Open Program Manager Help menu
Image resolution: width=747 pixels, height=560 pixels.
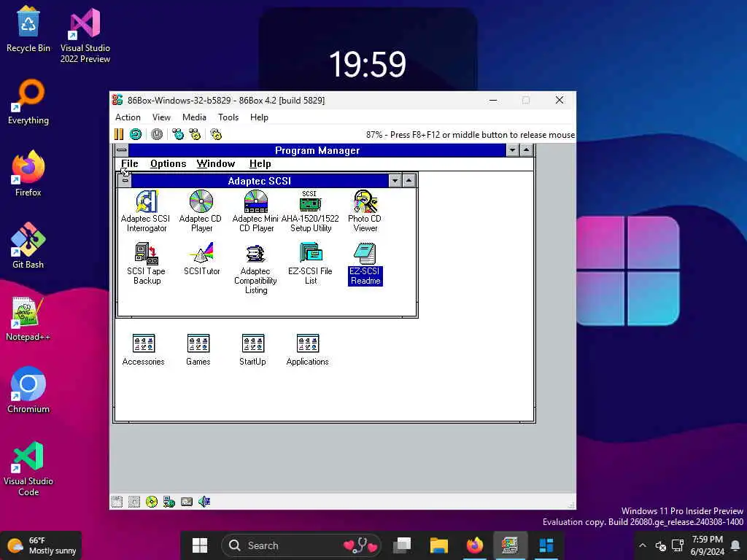click(260, 164)
